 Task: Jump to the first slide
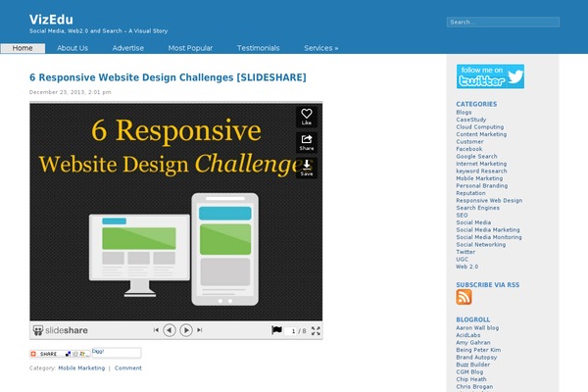156,330
